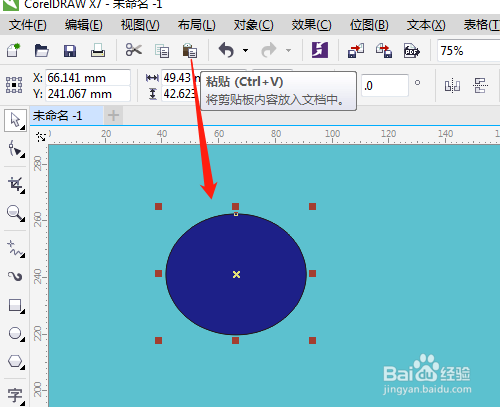Cut selection with the scissors icon
The image size is (500, 407).
(x=134, y=50)
